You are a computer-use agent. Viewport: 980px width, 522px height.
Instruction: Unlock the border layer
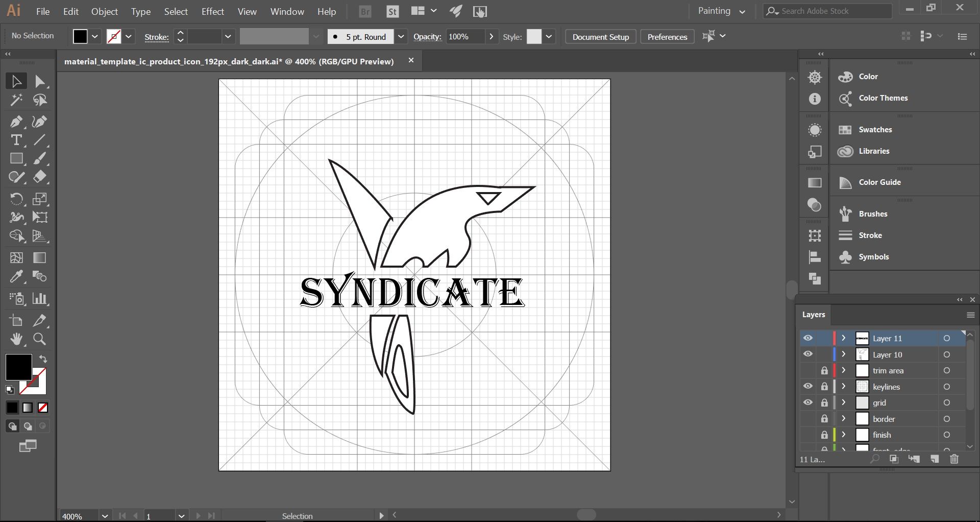pos(824,419)
